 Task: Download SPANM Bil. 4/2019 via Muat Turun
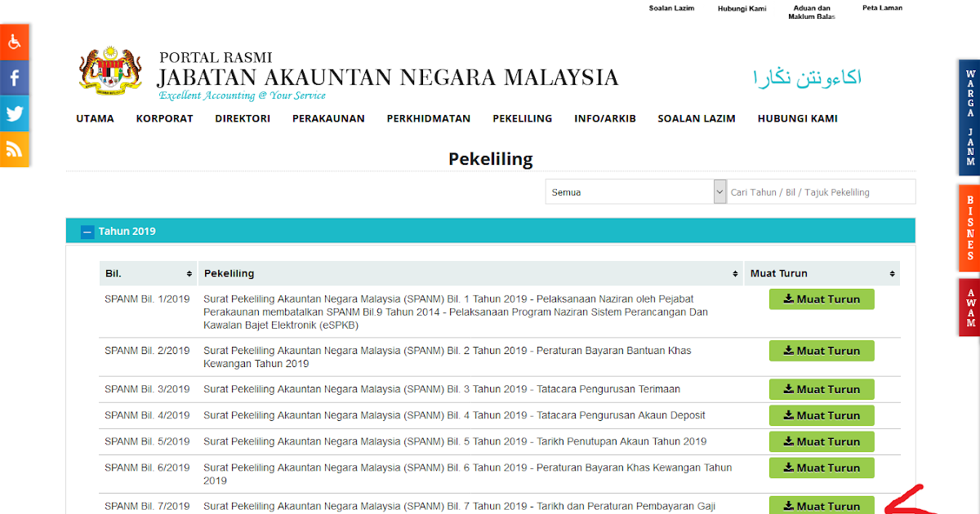click(822, 415)
